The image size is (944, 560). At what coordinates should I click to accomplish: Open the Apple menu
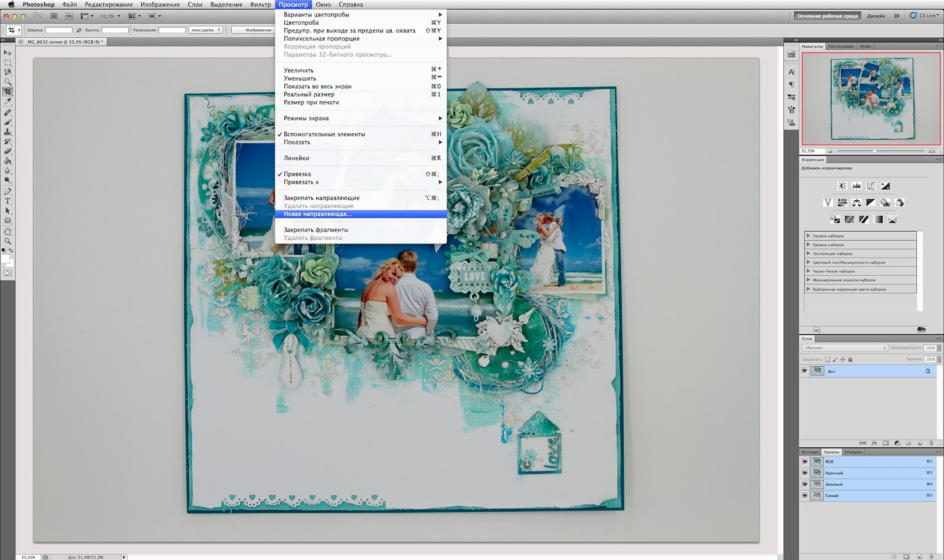click(11, 5)
